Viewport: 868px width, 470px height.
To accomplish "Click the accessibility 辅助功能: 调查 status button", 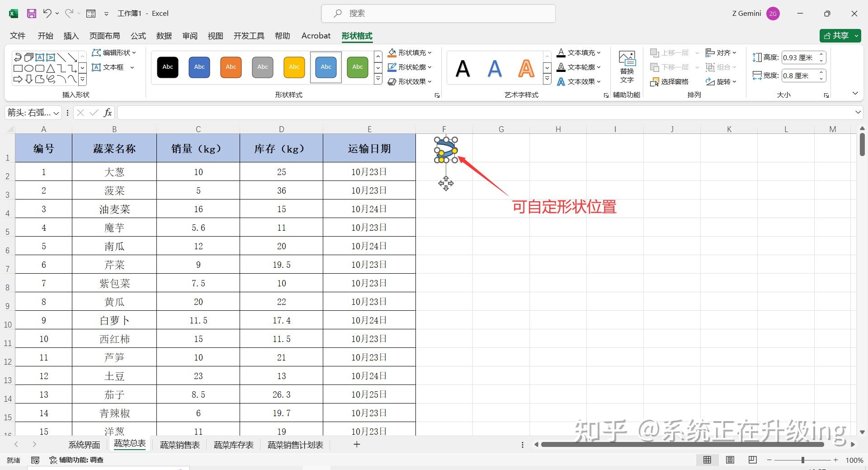I will 76,460.
